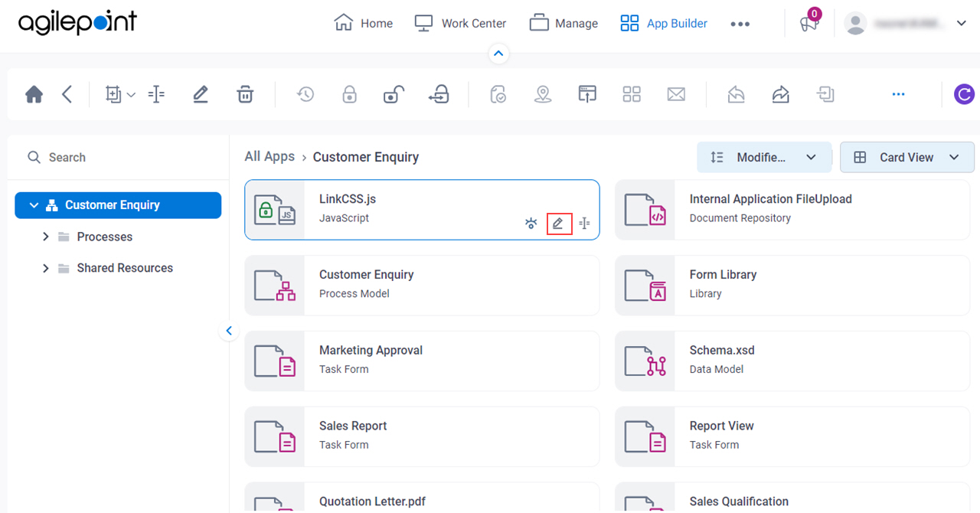Click the purple refresh circle icon

[x=964, y=94]
